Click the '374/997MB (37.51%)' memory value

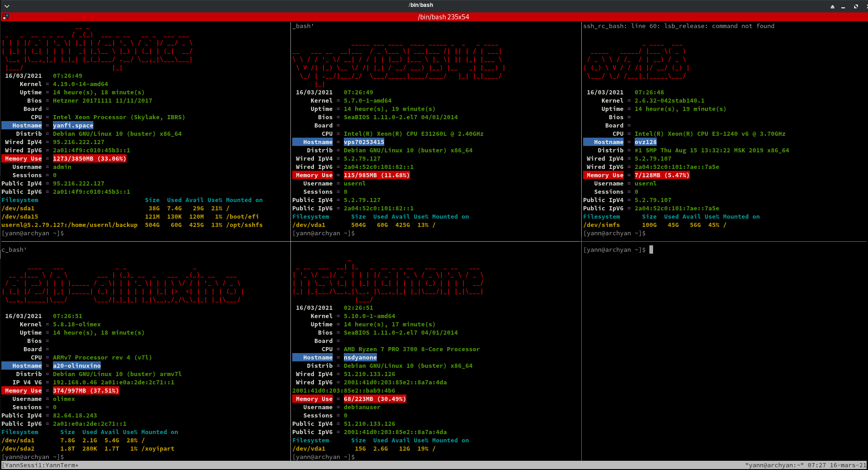point(86,391)
